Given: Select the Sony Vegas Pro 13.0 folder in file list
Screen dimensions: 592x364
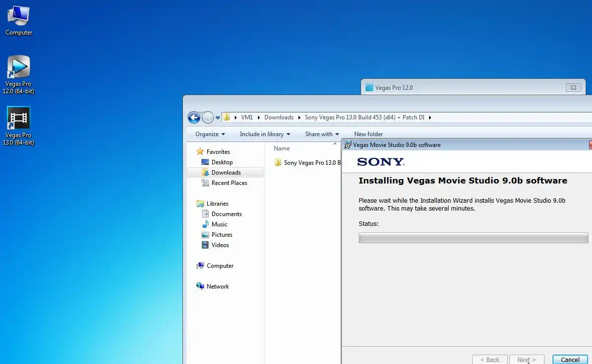Looking at the screenshot, I should click(307, 163).
